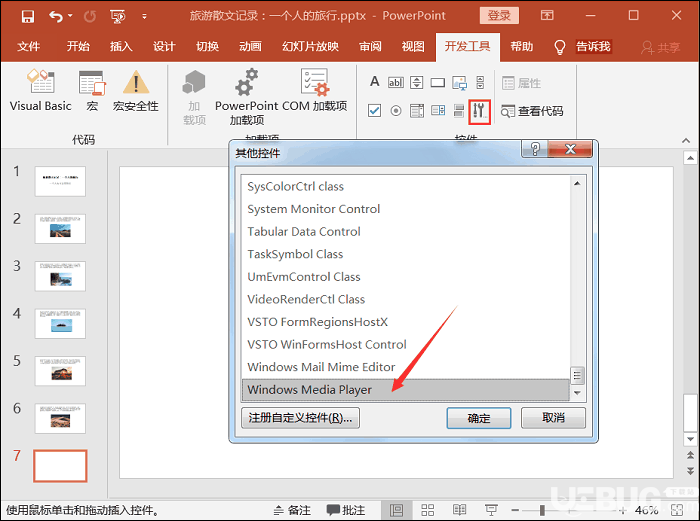Screen dimensions: 700x521
Task: Cancel dialog with the 取消 button
Action: [553, 418]
